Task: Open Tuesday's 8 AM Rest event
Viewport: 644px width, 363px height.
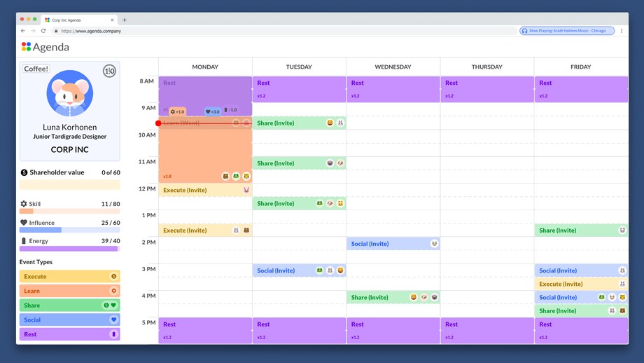Action: [299, 89]
